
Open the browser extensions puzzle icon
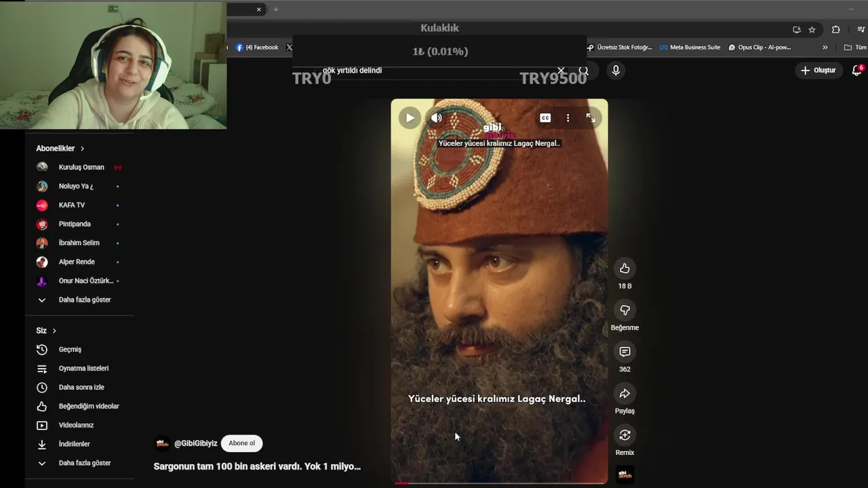[x=835, y=30]
